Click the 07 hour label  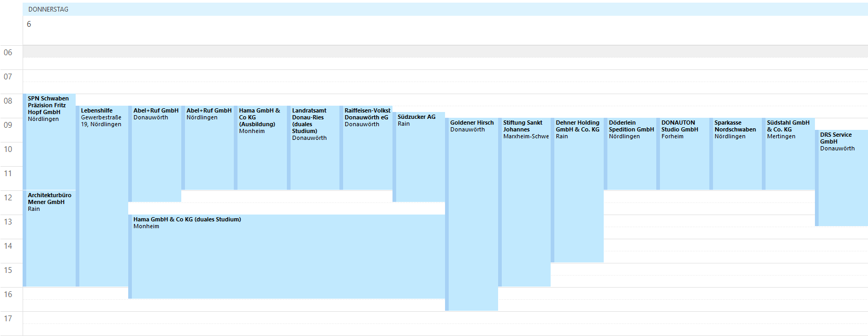[8, 77]
